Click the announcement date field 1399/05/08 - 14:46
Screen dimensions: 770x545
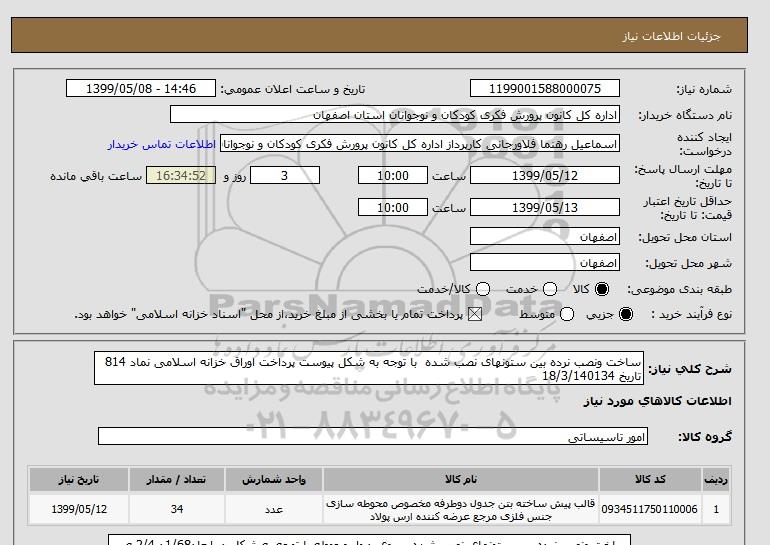point(141,88)
